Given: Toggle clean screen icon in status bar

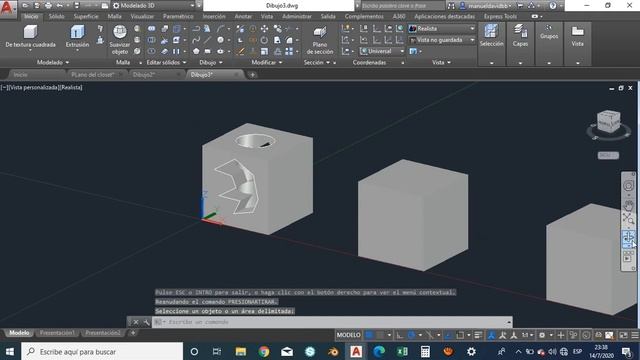Looking at the screenshot, I should click(x=624, y=335).
